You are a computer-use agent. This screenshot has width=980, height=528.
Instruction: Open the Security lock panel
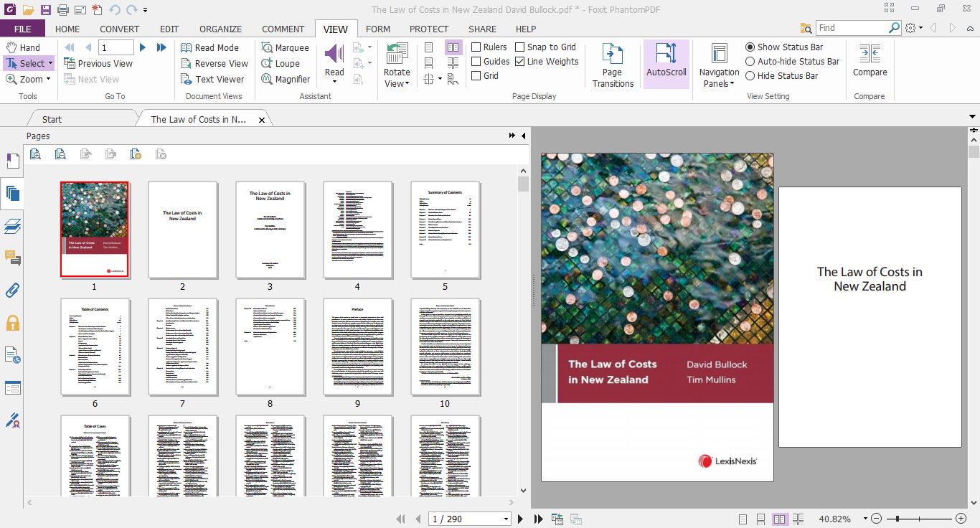point(12,323)
